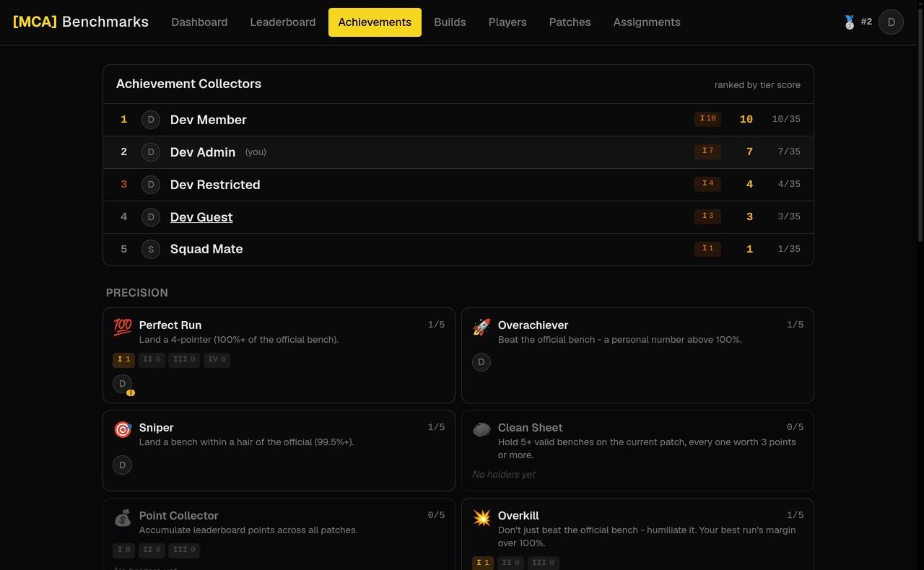Screen dimensions: 924x570
Task: Click the Perfect Run 100 emoji icon
Action: pyautogui.click(x=123, y=327)
